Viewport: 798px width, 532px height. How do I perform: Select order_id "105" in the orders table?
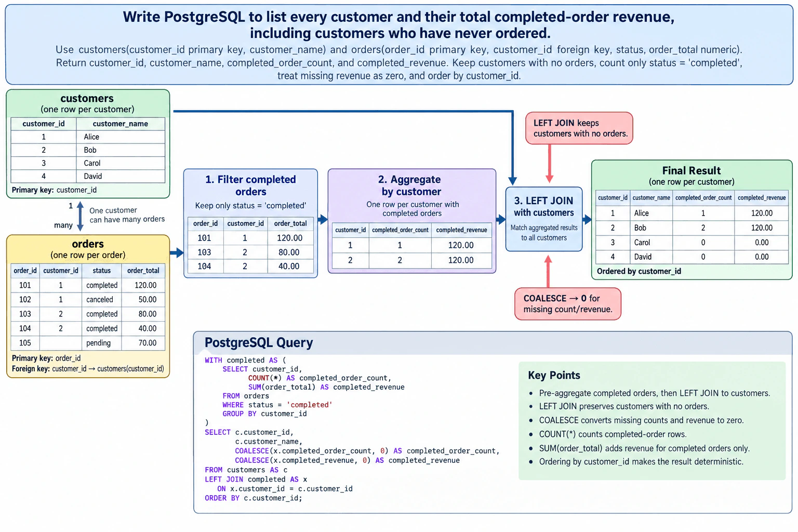point(25,343)
